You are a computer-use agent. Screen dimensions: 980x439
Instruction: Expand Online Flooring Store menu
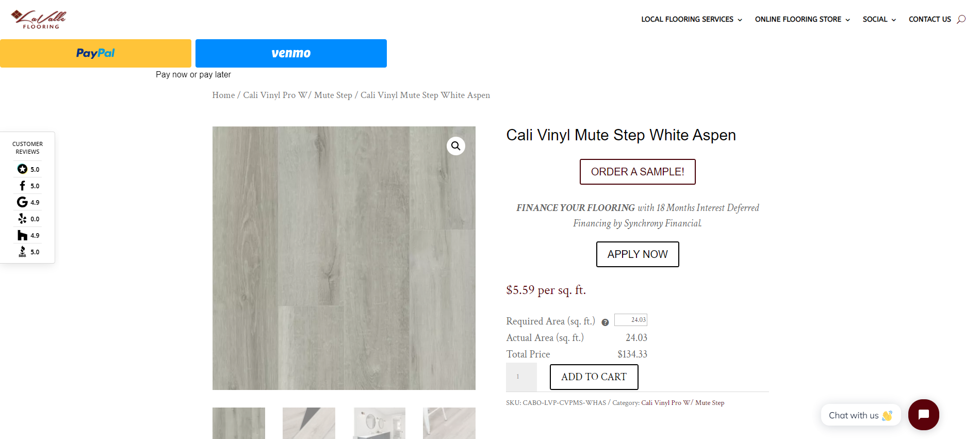point(802,19)
